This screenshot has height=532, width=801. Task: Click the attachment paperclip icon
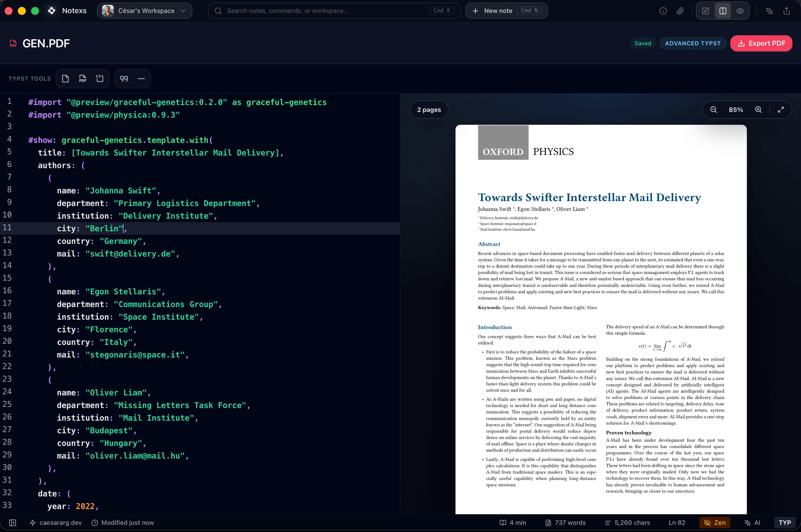[x=680, y=11]
